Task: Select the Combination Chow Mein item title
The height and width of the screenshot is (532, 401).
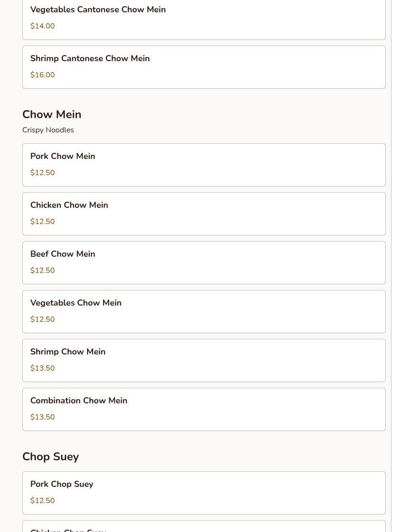Action: point(79,401)
